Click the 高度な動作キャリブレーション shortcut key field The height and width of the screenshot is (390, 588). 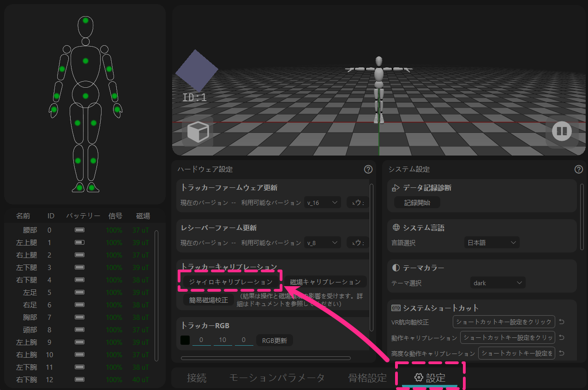click(x=516, y=353)
